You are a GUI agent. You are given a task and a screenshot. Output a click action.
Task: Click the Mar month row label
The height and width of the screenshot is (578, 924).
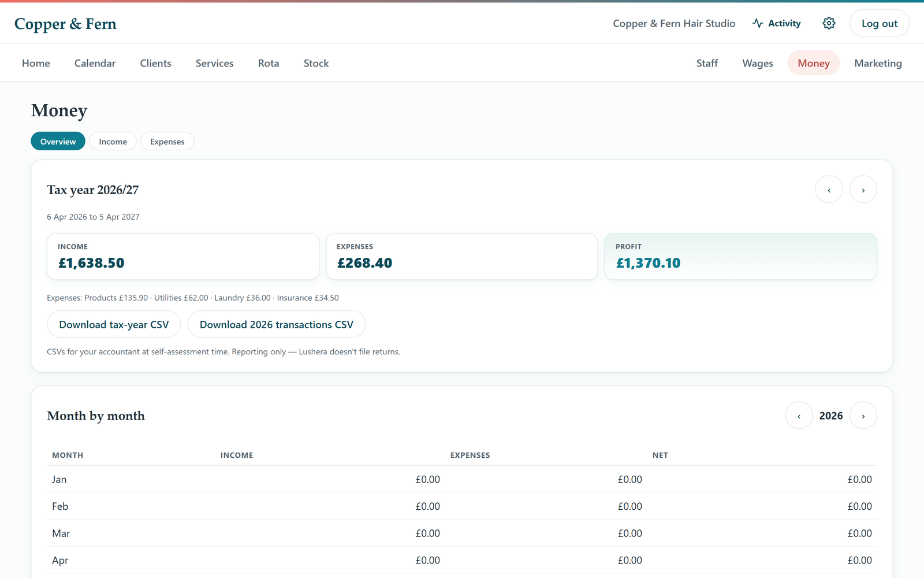(61, 533)
